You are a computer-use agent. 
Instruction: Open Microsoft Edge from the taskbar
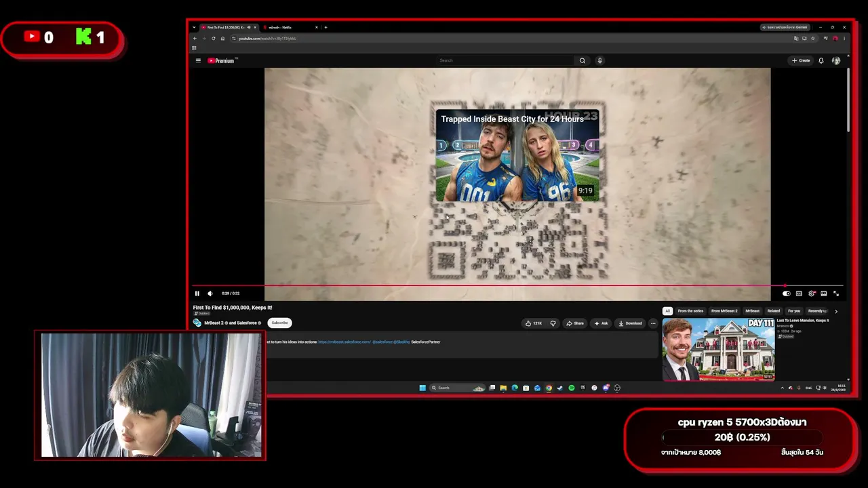(515, 388)
